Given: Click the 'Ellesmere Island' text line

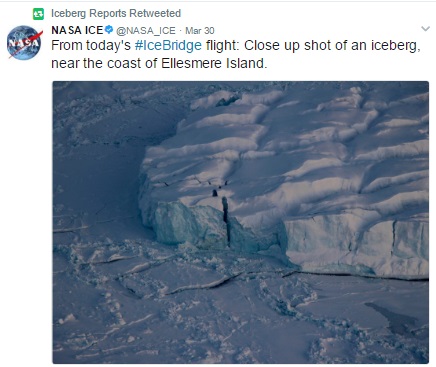Looking at the screenshot, I should tap(214, 63).
